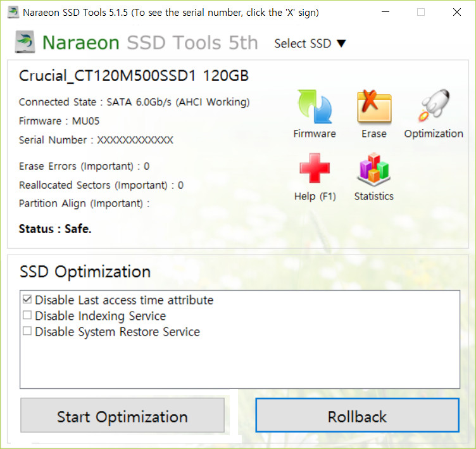Click the Erase Errors (Important) line
The image size is (476, 449).
click(x=84, y=166)
